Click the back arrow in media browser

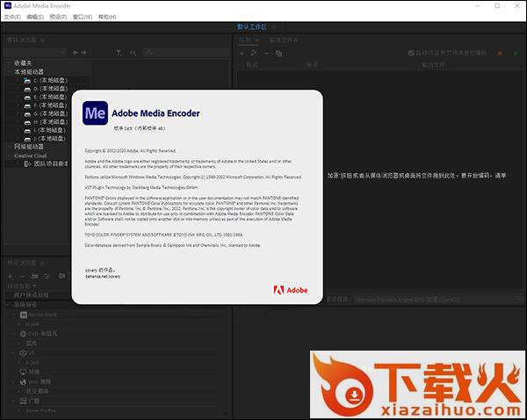pos(76,53)
